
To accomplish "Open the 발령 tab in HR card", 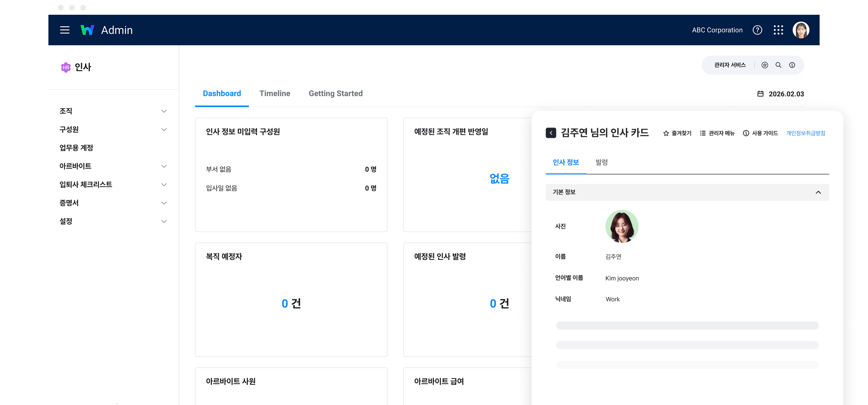I will coord(601,162).
